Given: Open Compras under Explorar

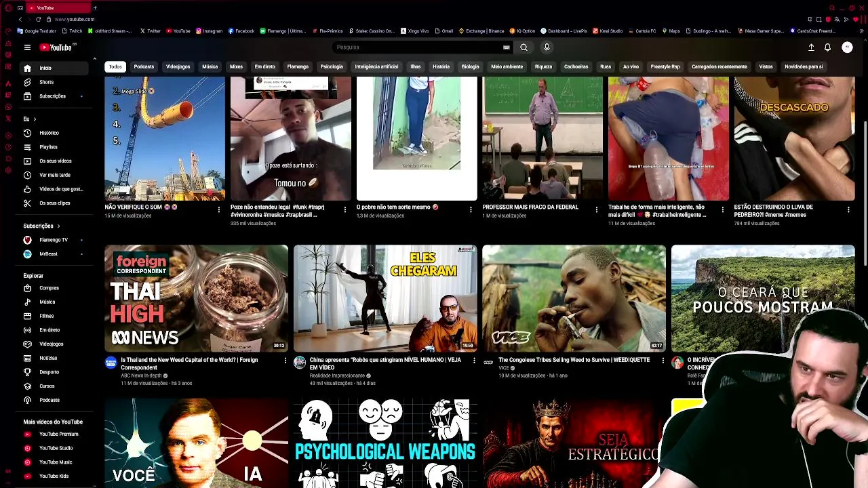Looking at the screenshot, I should [x=54, y=288].
